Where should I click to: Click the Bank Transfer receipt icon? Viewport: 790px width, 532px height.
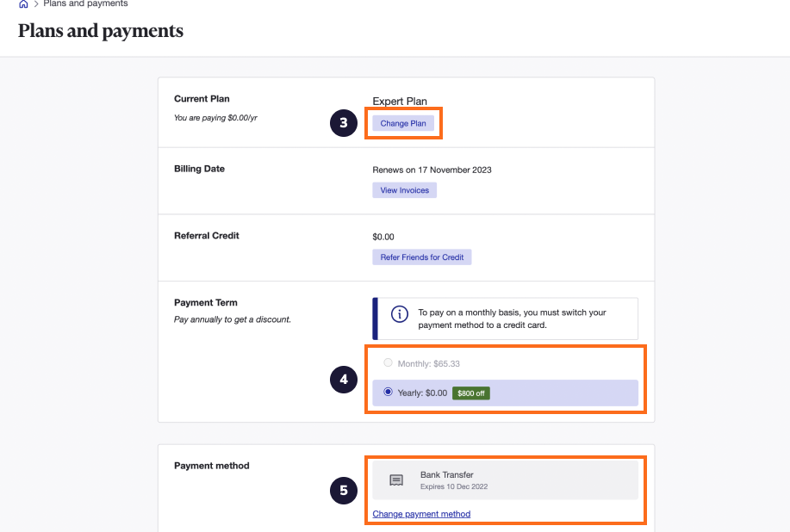click(x=396, y=479)
